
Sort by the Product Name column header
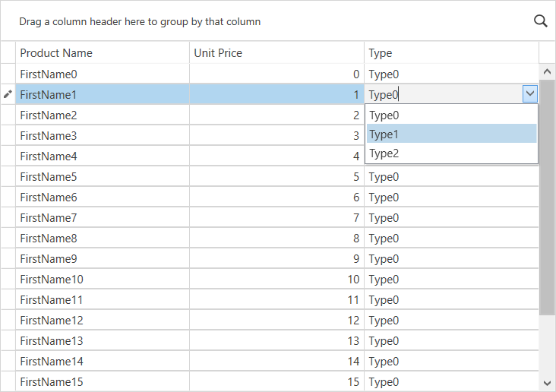[x=103, y=53]
